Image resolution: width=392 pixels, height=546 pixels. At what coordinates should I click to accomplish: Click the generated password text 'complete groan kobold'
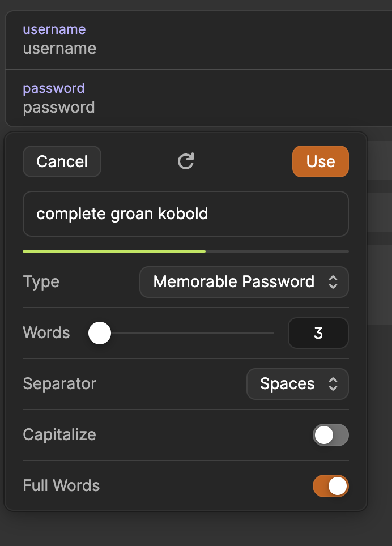point(122,214)
